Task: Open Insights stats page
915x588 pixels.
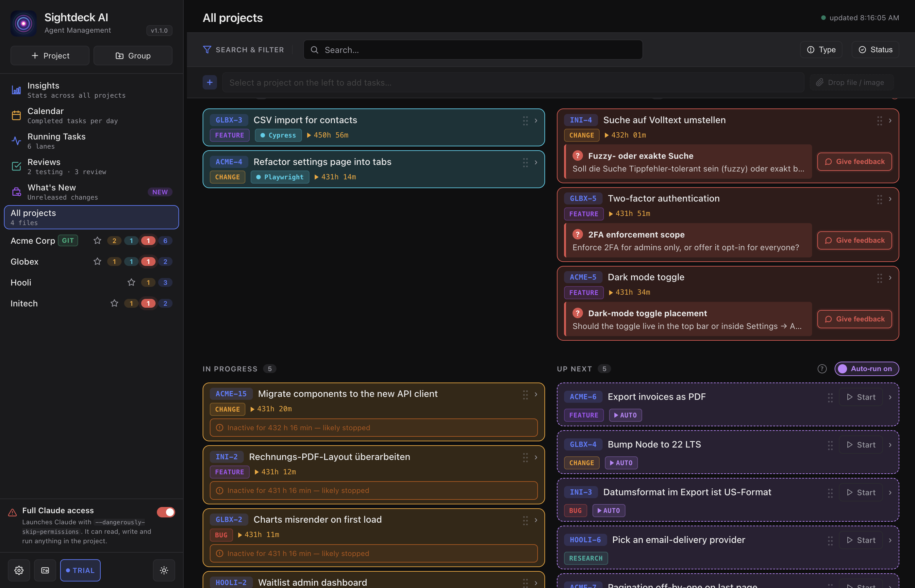Action: [x=91, y=90]
